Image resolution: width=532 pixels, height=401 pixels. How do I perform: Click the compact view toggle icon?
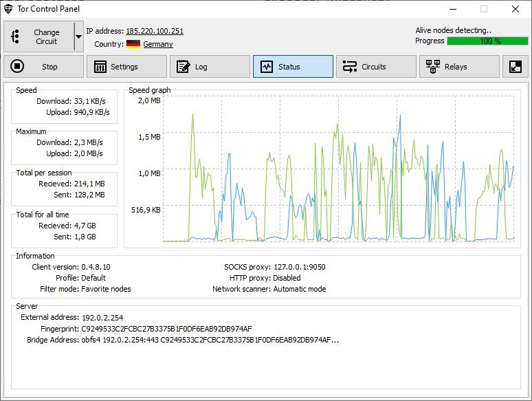[x=516, y=67]
